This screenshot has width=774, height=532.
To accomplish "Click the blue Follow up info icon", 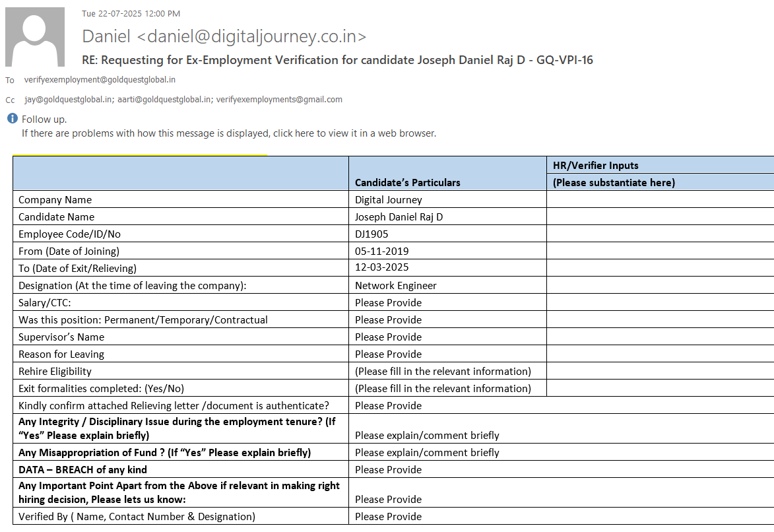I will tap(13, 119).
